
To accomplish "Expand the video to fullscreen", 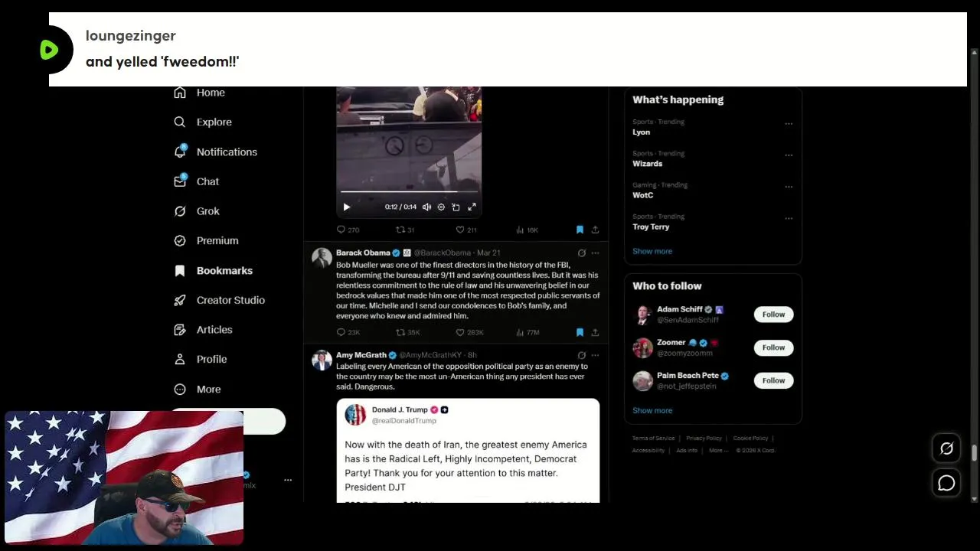I will (472, 207).
